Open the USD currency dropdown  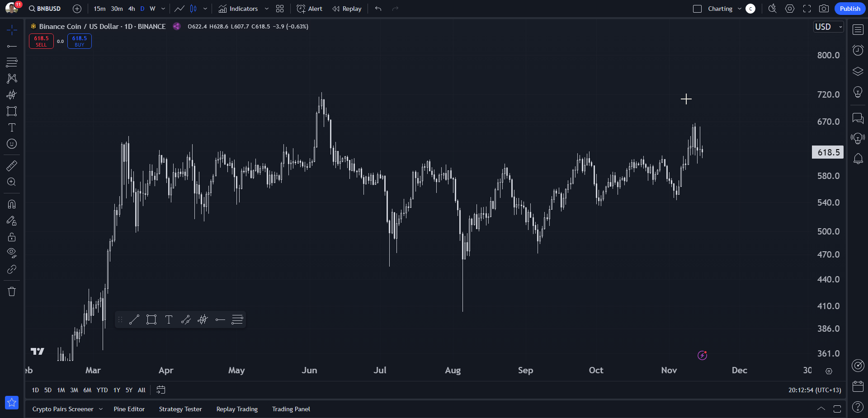(x=828, y=27)
